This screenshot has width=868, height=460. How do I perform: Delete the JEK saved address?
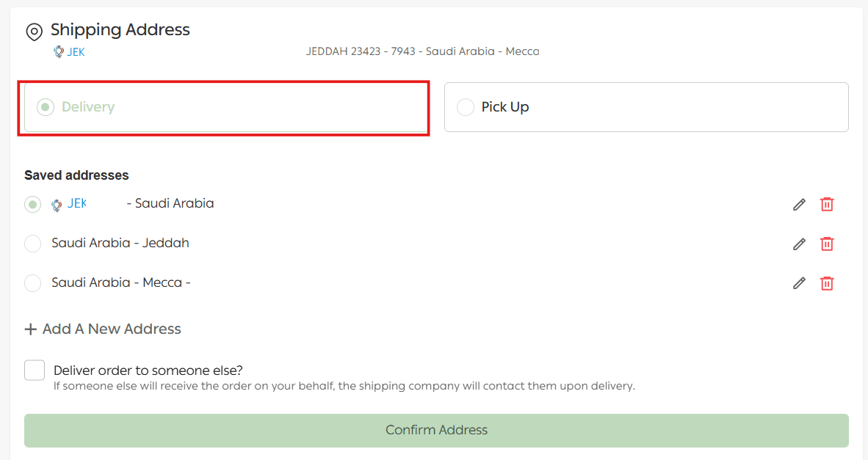(x=827, y=205)
